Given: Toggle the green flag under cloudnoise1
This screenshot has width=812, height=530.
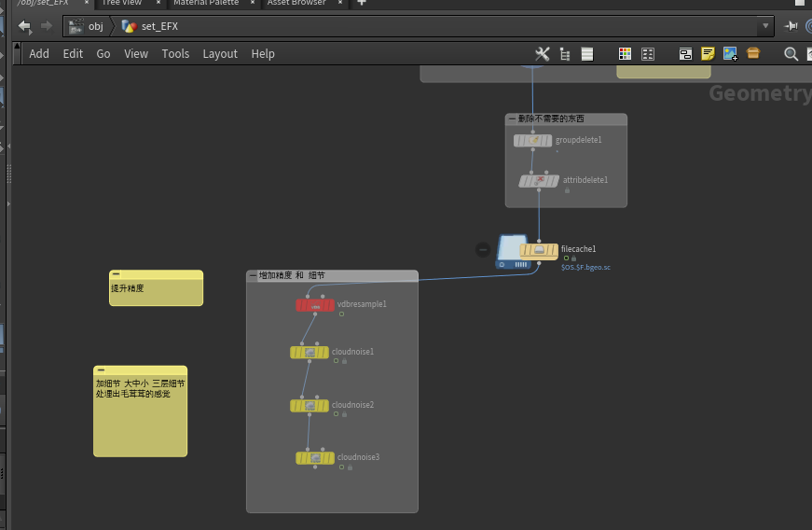Looking at the screenshot, I should point(337,361).
